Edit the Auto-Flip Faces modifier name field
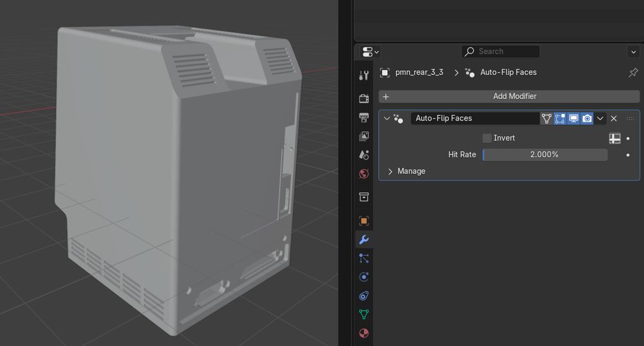Screen dimensions: 644x346 475,119
